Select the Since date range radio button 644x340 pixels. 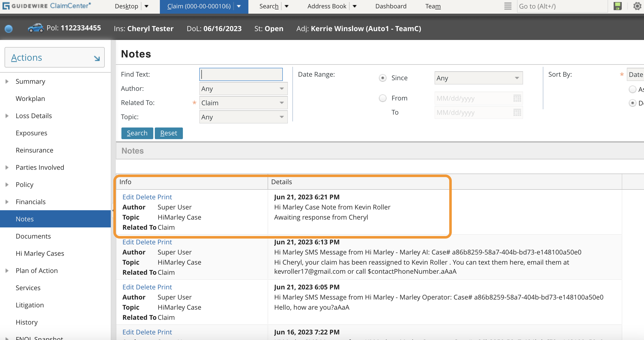coord(383,78)
